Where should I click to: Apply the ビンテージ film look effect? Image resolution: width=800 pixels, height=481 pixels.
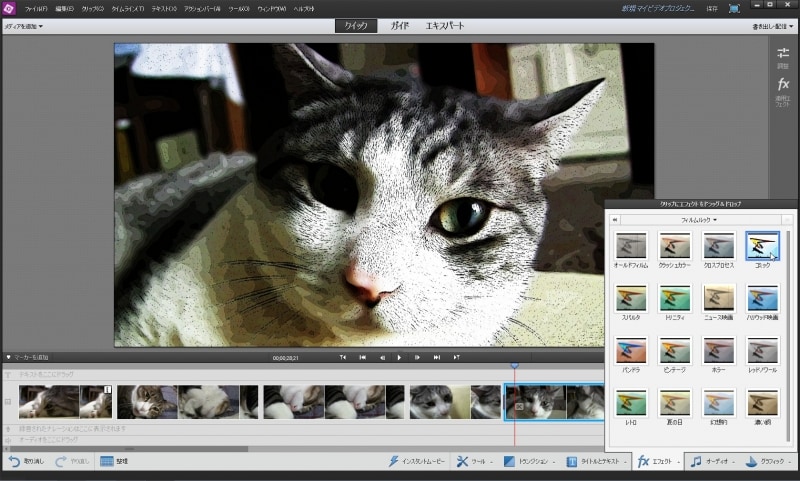pyautogui.click(x=675, y=350)
